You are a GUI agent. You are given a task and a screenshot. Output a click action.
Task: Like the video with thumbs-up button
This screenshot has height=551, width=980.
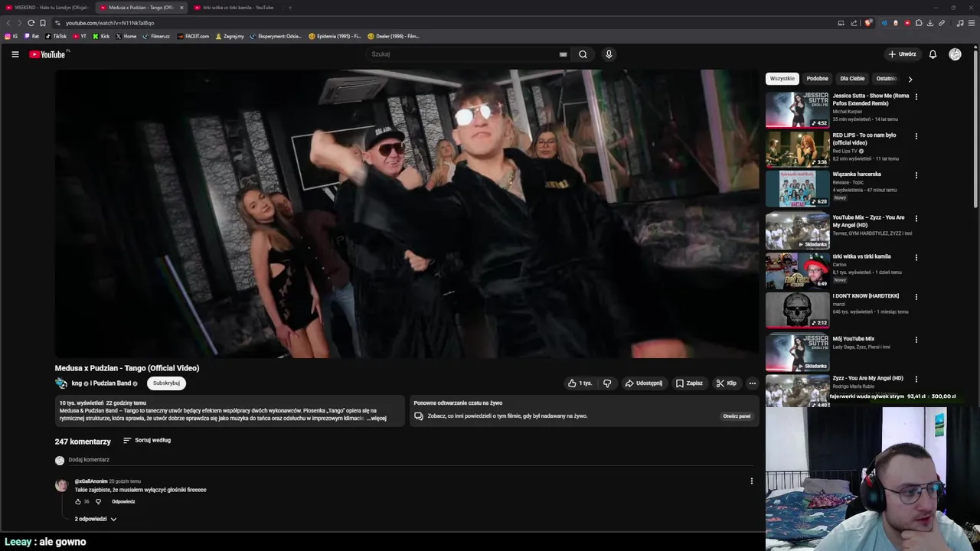(580, 383)
